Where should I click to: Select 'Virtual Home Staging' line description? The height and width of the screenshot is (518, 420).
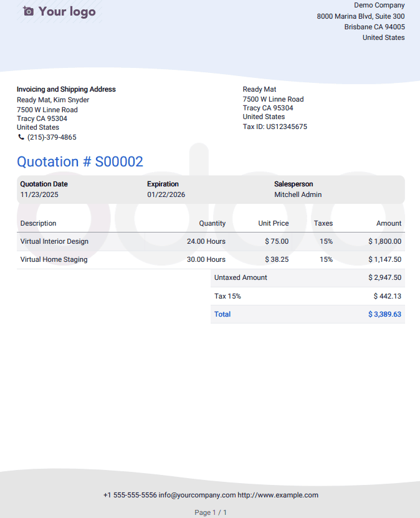point(54,260)
